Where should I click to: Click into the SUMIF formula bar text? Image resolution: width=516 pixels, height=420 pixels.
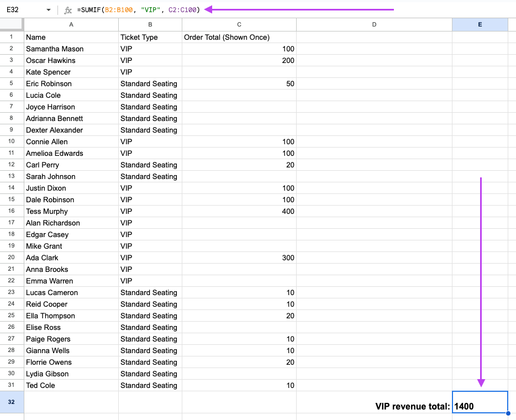(138, 9)
